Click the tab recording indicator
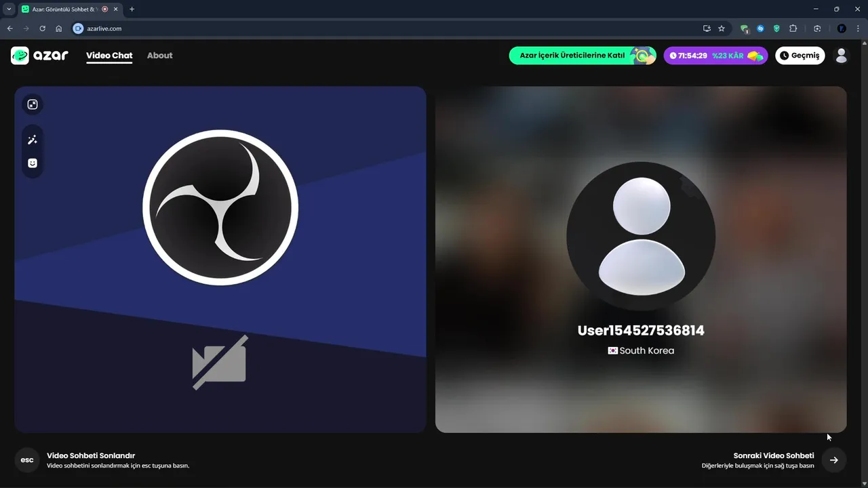 (x=104, y=9)
